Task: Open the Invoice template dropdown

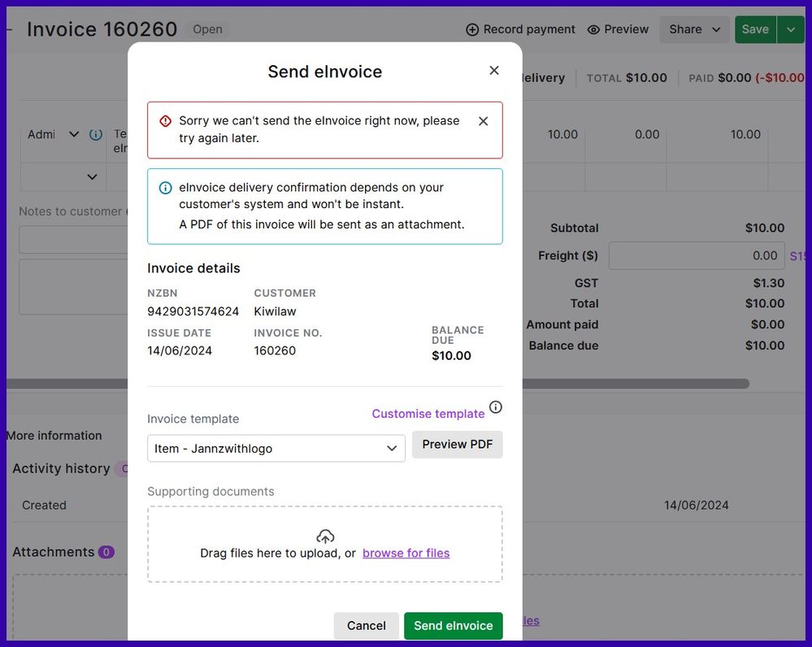Action: 276,449
